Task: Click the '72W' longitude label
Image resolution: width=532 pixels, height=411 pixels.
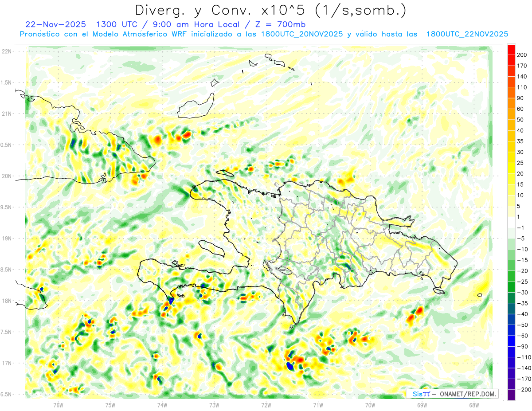Action: coord(266,405)
